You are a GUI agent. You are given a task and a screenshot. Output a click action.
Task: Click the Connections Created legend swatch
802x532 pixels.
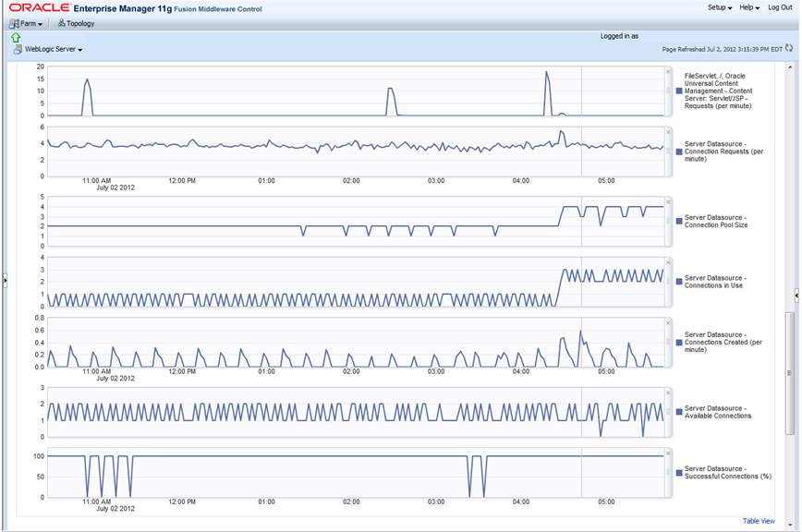679,343
